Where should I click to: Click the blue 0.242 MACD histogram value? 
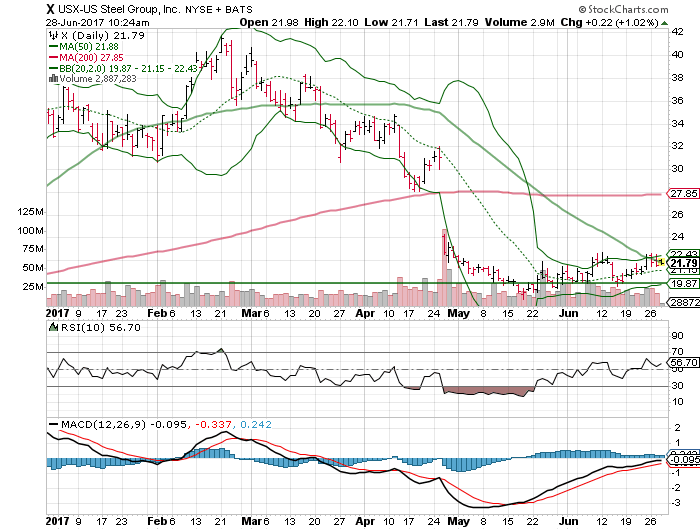(256, 424)
